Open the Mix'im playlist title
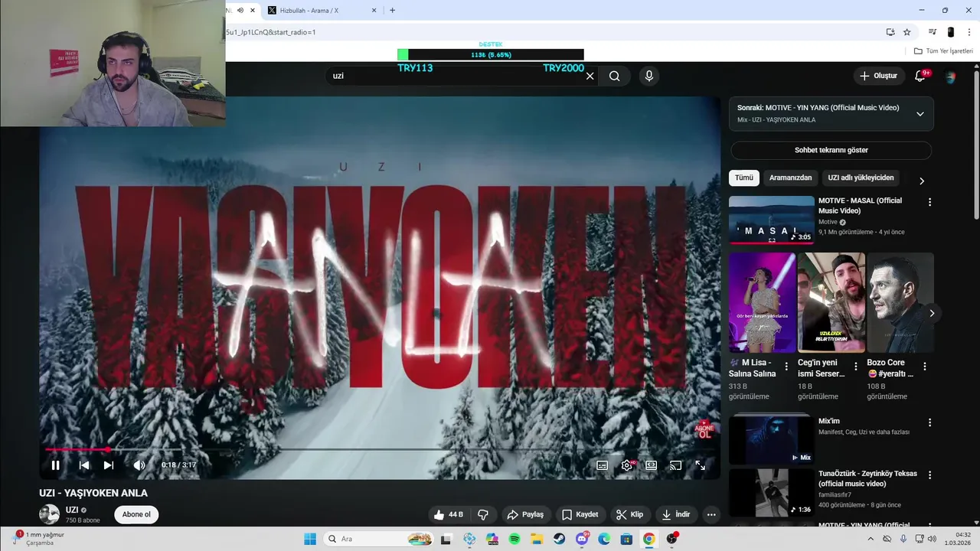Viewport: 980px width, 551px height. pyautogui.click(x=829, y=421)
